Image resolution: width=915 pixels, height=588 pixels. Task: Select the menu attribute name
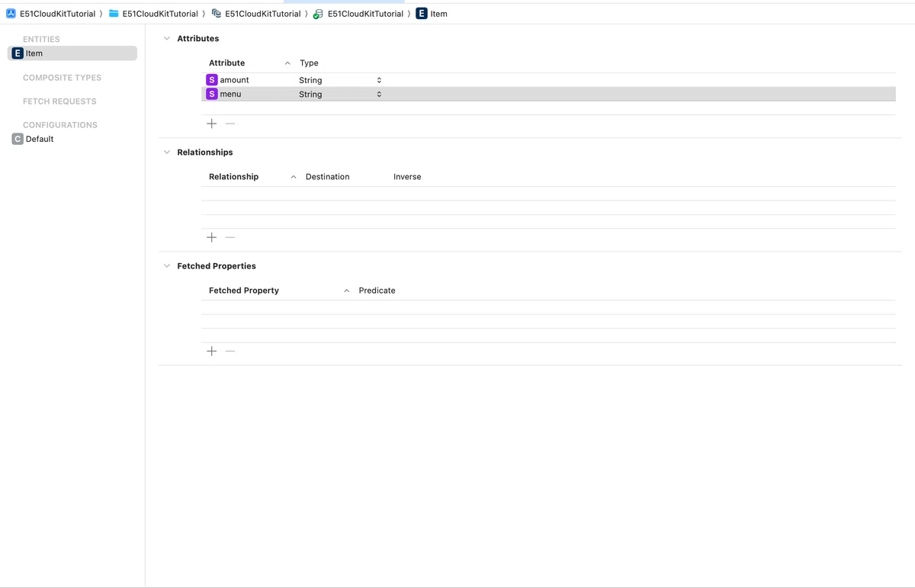(231, 94)
